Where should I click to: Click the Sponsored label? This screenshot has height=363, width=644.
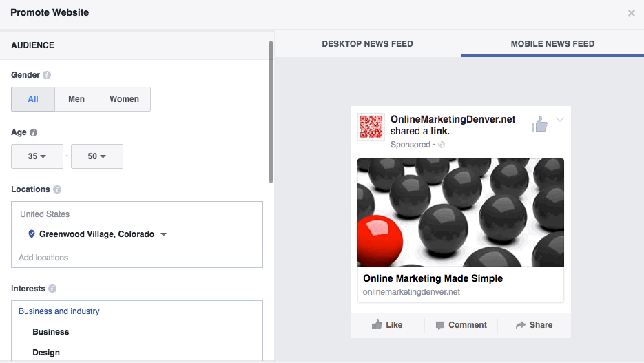[410, 145]
